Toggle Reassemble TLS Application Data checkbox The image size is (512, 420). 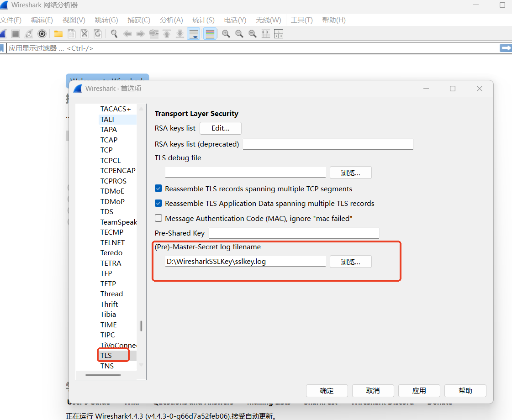[x=158, y=203]
